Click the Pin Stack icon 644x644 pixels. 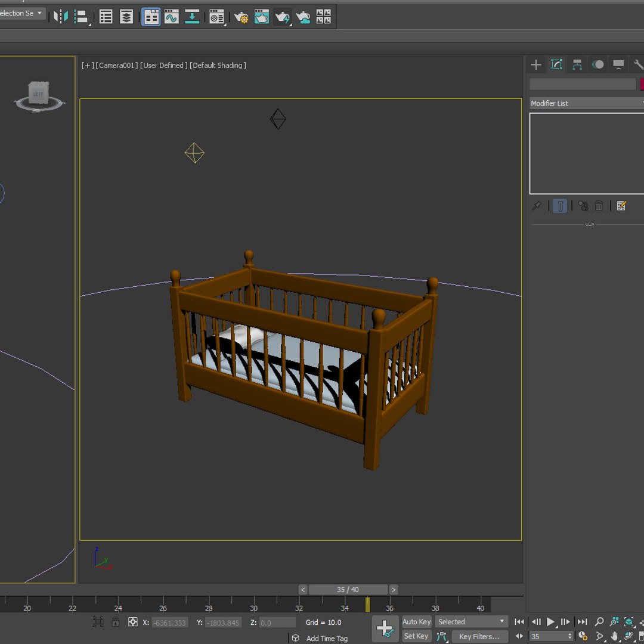click(537, 206)
